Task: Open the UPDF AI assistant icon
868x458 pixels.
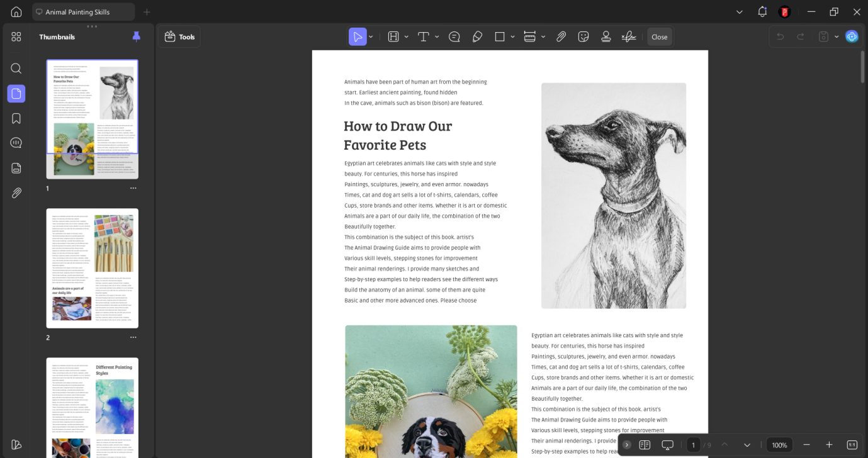Action: coord(852,36)
